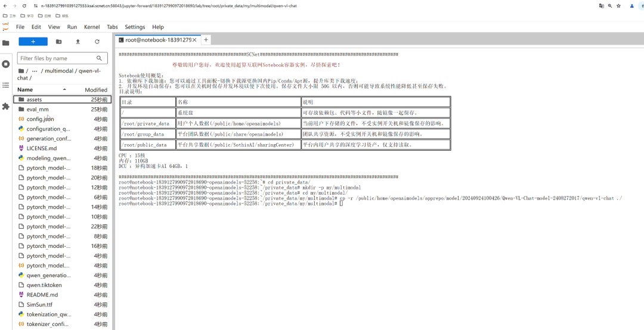
Task: Click the Filter files by name field
Action: click(x=57, y=58)
